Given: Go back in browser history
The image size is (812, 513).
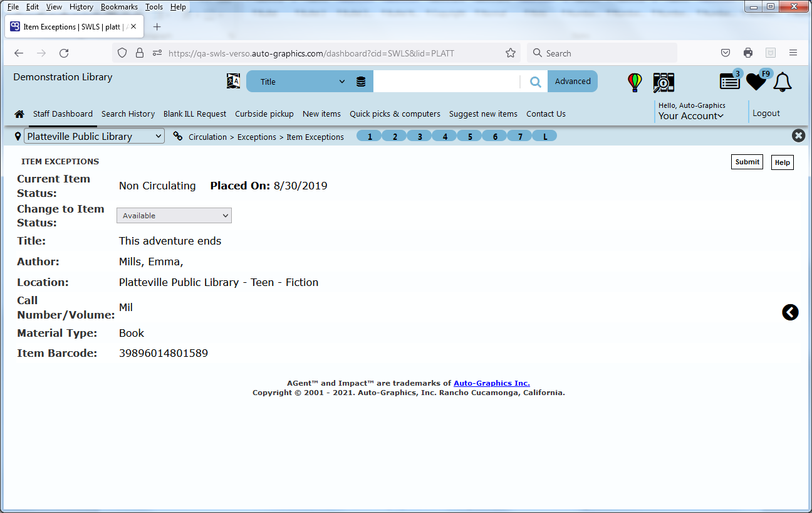Looking at the screenshot, I should (x=19, y=53).
